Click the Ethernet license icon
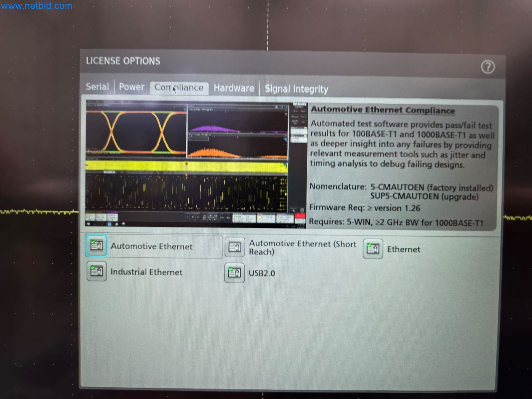532x399 pixels. click(373, 249)
